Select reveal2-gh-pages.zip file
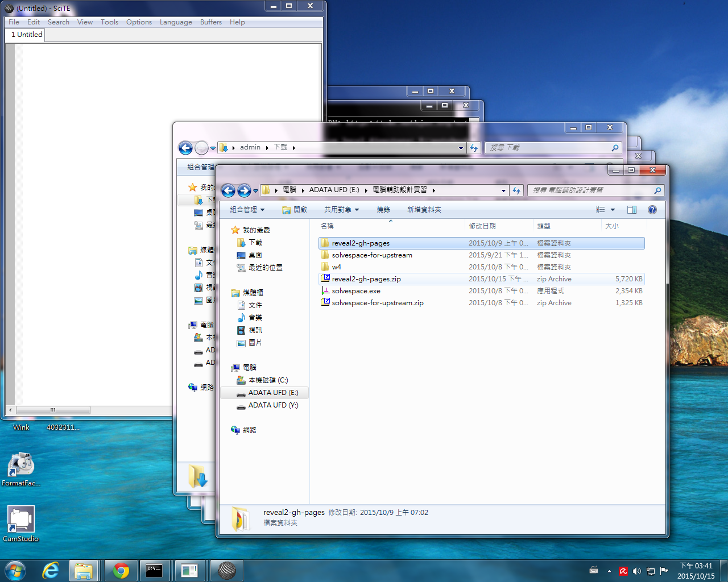 click(481, 279)
